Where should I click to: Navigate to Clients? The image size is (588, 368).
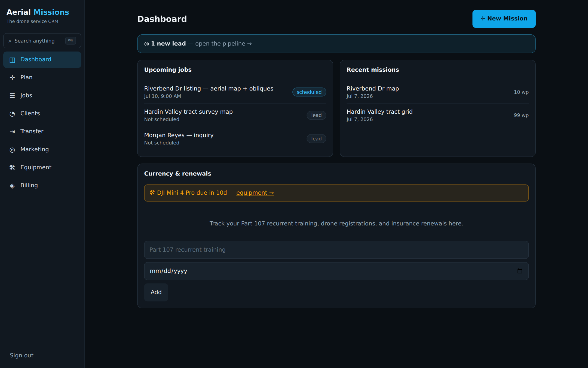click(42, 114)
